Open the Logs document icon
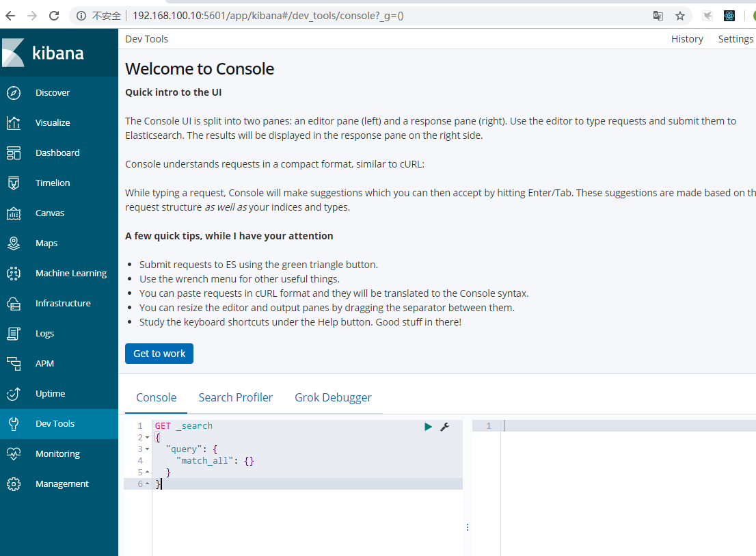Image resolution: width=756 pixels, height=556 pixels. pos(14,334)
